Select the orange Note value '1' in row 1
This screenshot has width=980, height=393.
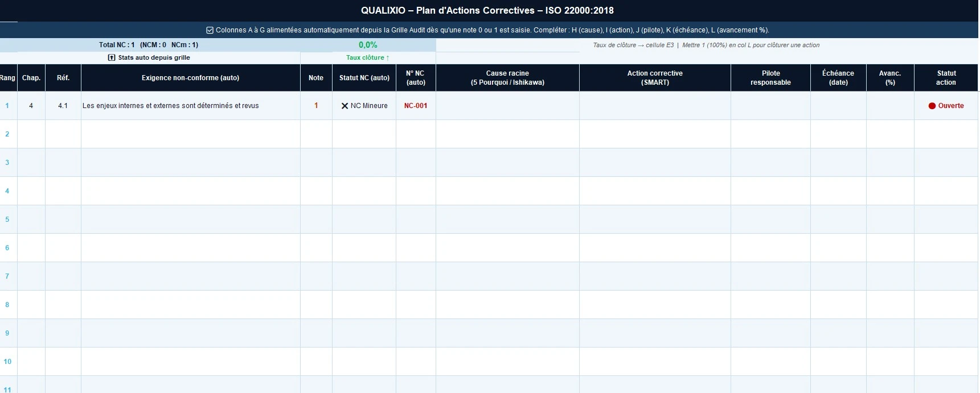[316, 106]
